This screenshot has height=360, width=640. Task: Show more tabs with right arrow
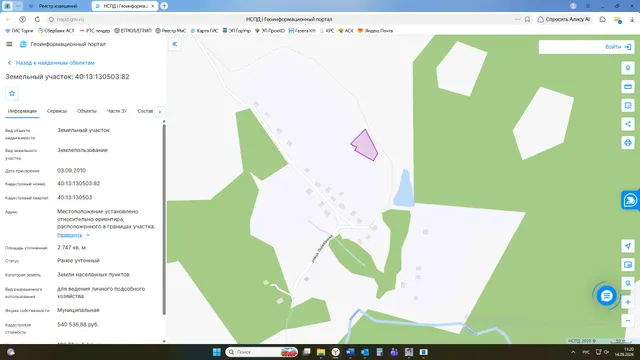point(160,111)
